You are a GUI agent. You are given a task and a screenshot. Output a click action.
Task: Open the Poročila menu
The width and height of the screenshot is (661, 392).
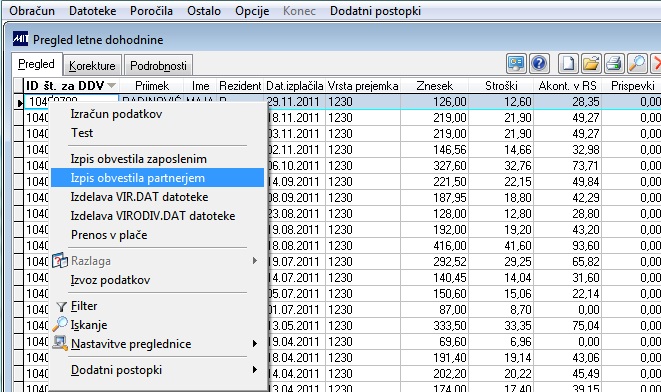pos(151,11)
